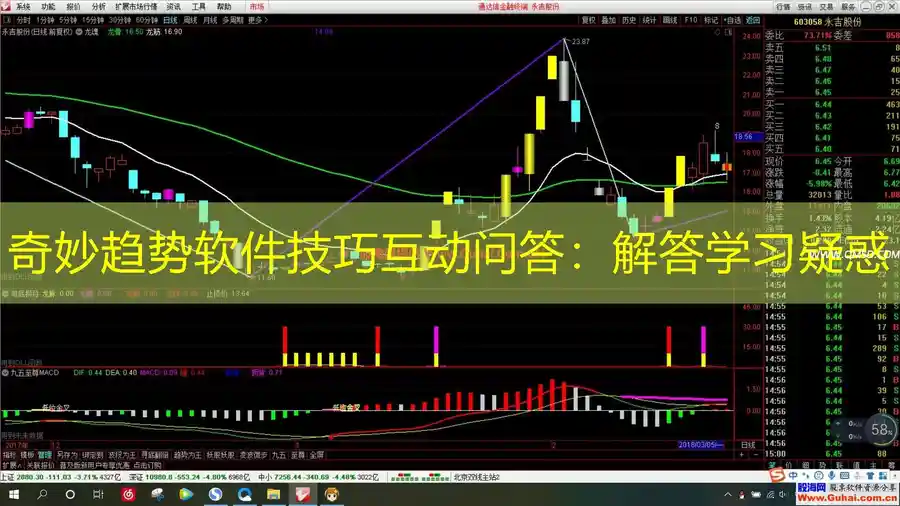Click the 历史 toolbar button
The width and height of the screenshot is (900, 506).
[x=629, y=20]
